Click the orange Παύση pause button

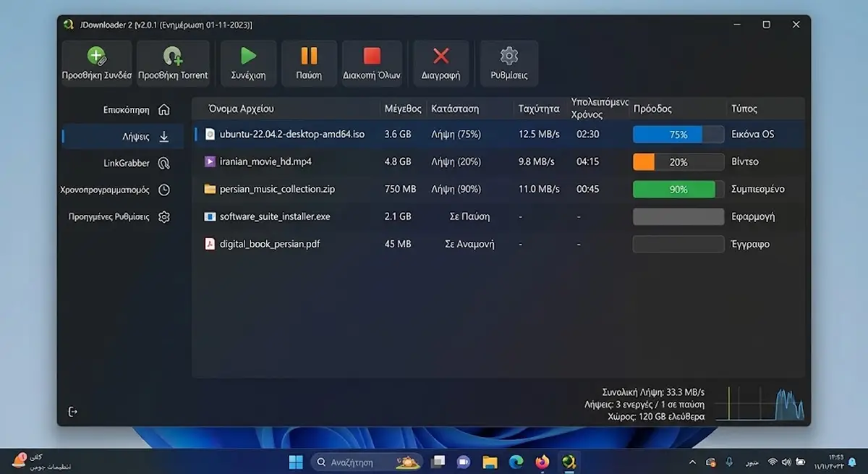[x=309, y=63]
